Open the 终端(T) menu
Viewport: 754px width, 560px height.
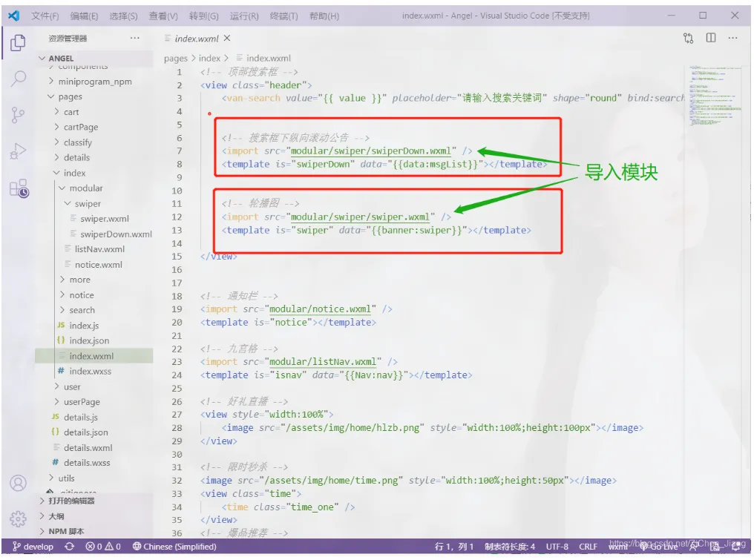(x=283, y=16)
